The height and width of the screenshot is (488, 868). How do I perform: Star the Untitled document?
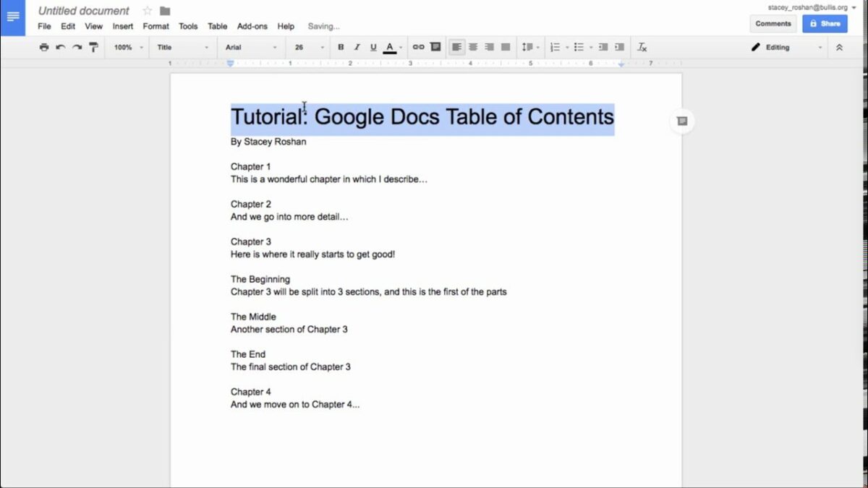(x=148, y=10)
